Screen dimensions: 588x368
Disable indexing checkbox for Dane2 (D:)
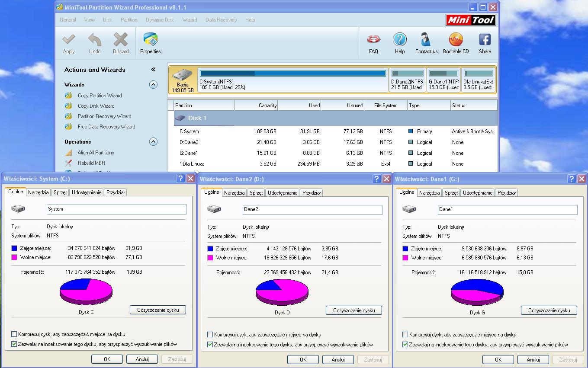pyautogui.click(x=210, y=345)
